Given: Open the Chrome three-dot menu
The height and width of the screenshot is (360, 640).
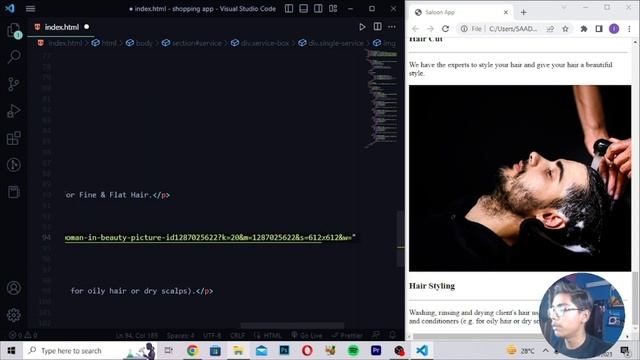Looking at the screenshot, I should click(x=629, y=29).
